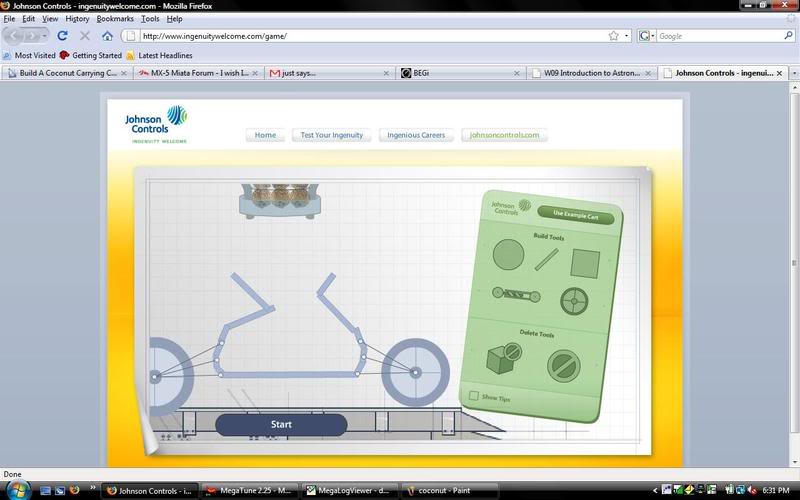This screenshot has width=800, height=500.
Task: Switch to MegaTune 2.25 taskbar window
Action: [x=248, y=491]
